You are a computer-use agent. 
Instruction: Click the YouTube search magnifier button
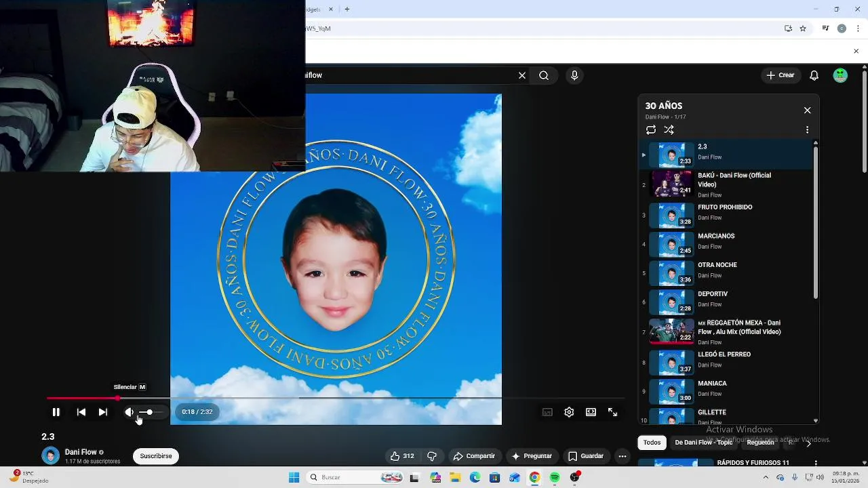[544, 75]
